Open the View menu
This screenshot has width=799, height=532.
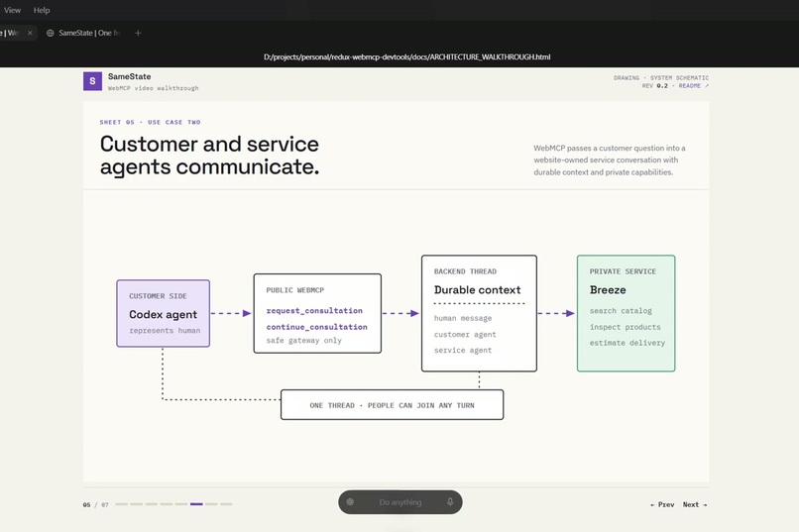pyautogui.click(x=12, y=10)
